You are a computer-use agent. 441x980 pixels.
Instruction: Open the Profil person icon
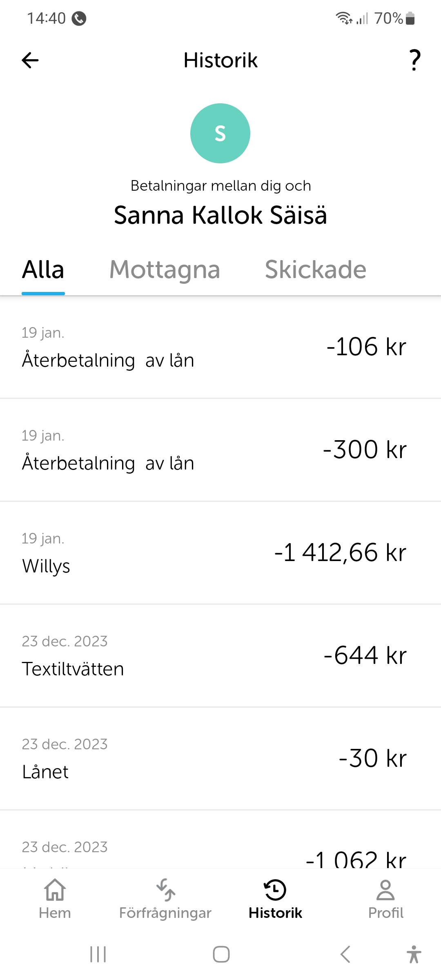pyautogui.click(x=385, y=890)
